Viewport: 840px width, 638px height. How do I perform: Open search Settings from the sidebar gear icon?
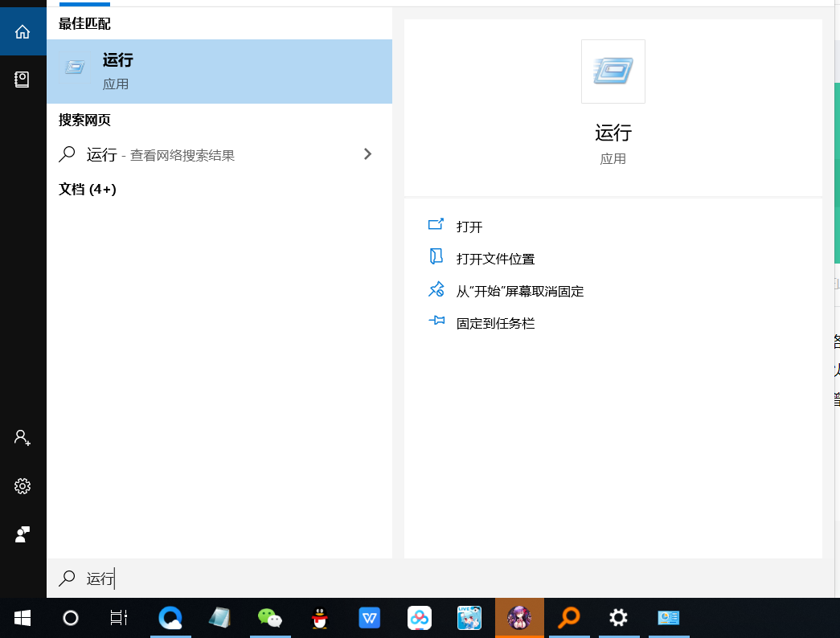[23, 485]
